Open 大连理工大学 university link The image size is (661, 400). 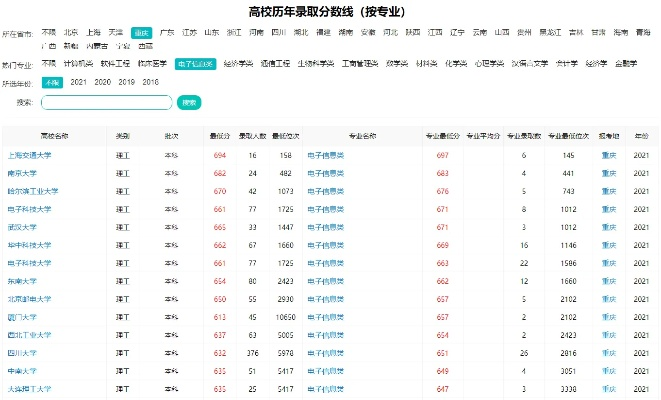(30, 389)
